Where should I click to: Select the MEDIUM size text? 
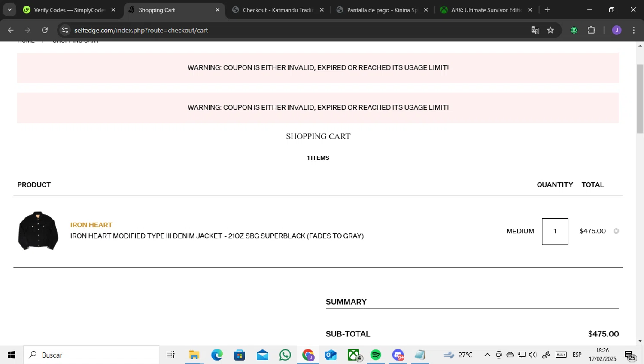(x=520, y=231)
